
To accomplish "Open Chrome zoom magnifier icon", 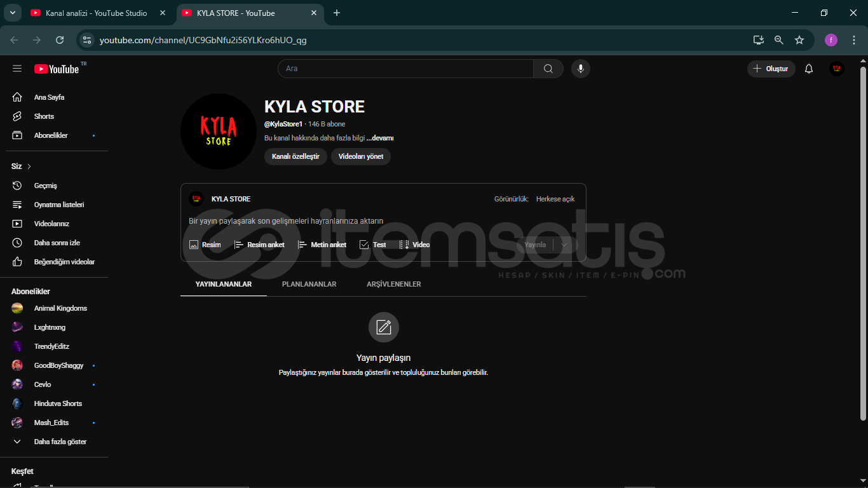I will 779,40.
